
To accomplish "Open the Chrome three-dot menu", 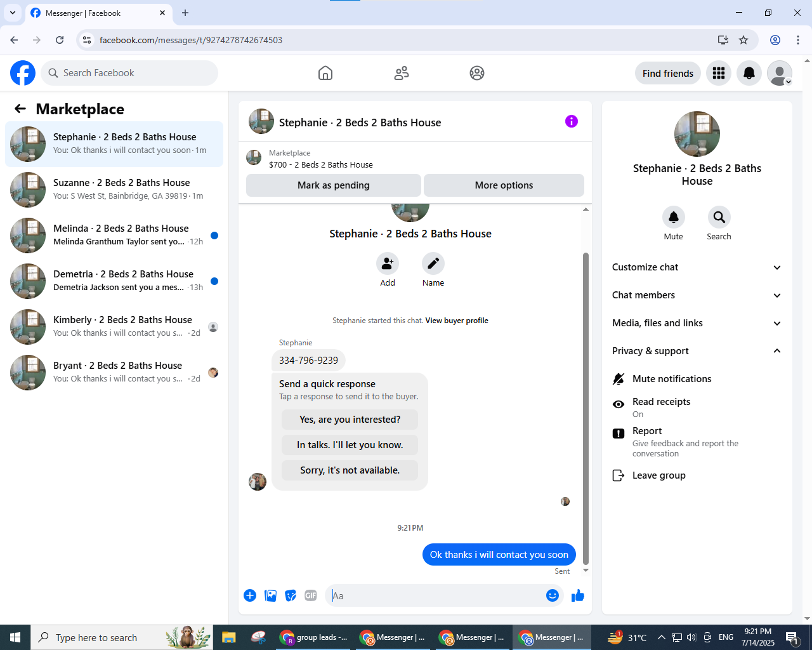I will click(798, 40).
